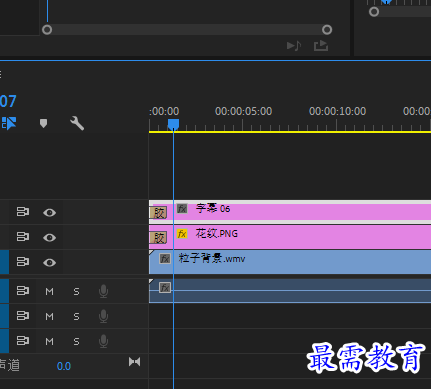The width and height of the screenshot is (431, 389).
Task: Toggle the linked selection/snap icon
Action: tap(9, 123)
